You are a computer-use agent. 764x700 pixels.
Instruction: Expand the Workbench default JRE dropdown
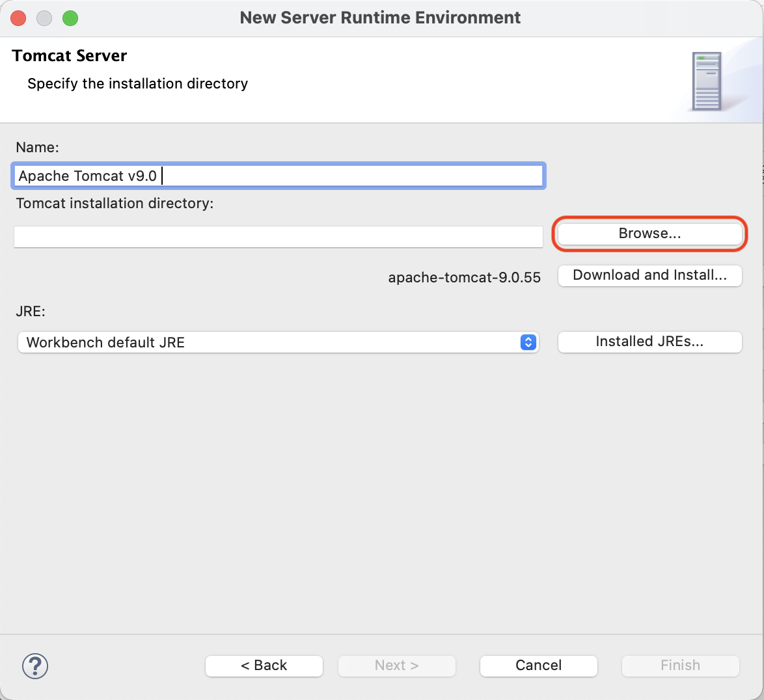[x=279, y=342]
